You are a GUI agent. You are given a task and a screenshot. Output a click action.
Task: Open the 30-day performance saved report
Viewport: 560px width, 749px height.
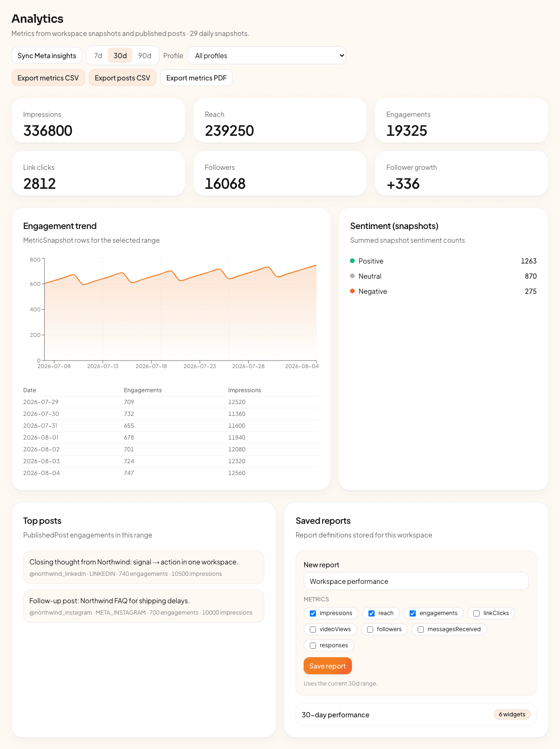(x=416, y=714)
